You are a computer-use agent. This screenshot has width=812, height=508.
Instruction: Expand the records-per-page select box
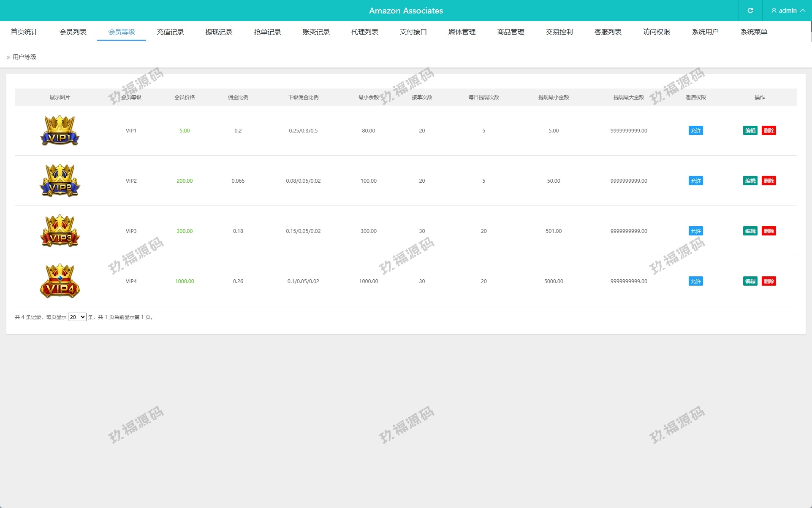pyautogui.click(x=77, y=317)
